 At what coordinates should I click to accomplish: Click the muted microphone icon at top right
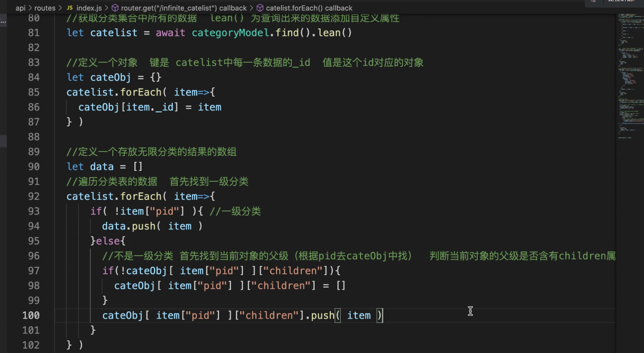pos(594,2)
